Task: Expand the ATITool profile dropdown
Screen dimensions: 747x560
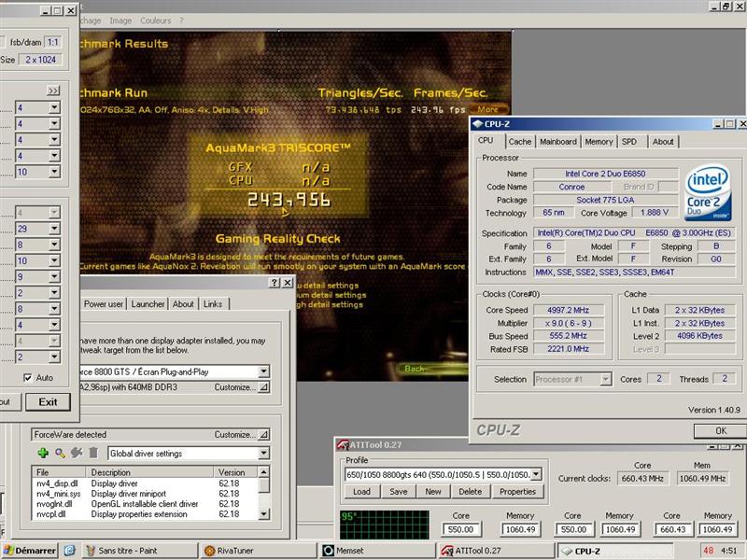Action: 536,474
